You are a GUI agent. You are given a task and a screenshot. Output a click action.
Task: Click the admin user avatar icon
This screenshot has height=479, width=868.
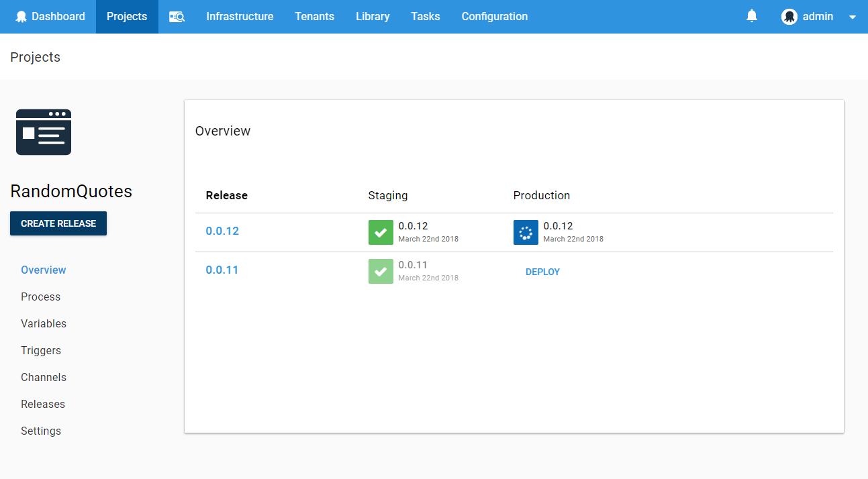[x=789, y=16]
